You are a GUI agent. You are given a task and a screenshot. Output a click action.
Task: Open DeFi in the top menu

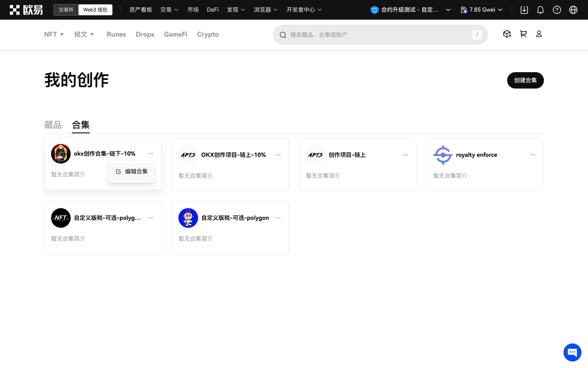point(213,10)
